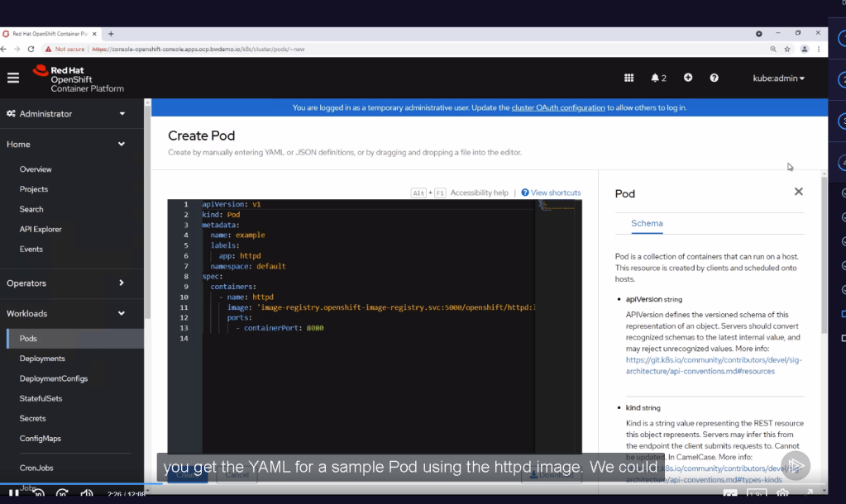Bookmark this page with star icon

coord(787,49)
